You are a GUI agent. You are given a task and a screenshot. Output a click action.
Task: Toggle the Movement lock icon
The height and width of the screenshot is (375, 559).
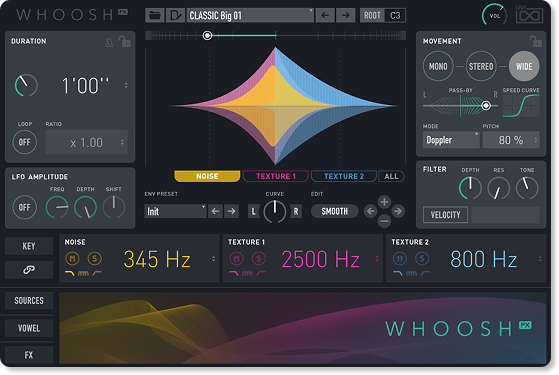[x=535, y=41]
